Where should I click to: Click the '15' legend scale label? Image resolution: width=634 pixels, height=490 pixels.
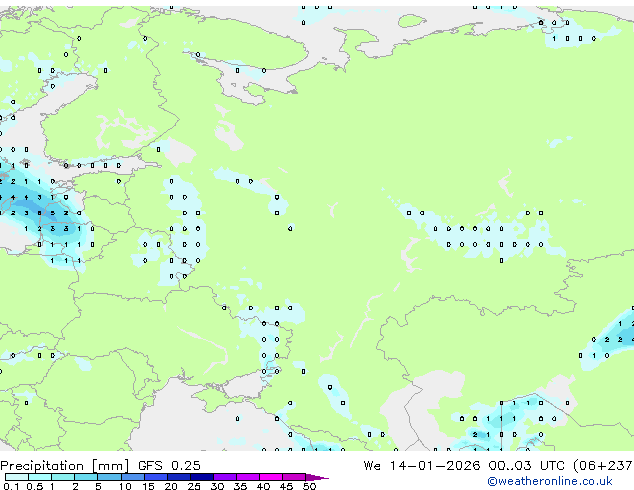pyautogui.click(x=148, y=486)
